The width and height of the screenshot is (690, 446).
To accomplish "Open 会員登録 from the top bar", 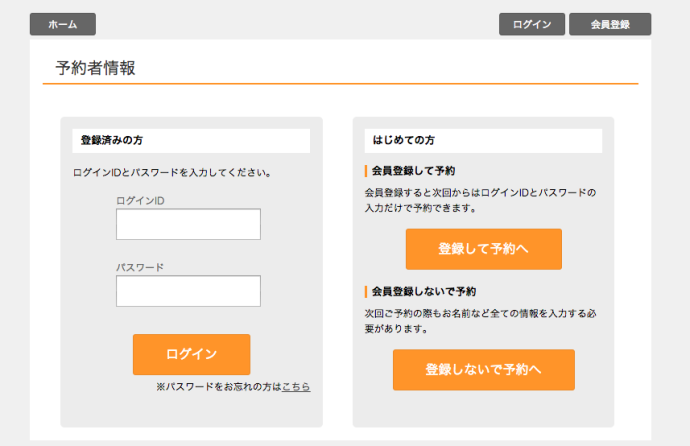I will pyautogui.click(x=610, y=24).
